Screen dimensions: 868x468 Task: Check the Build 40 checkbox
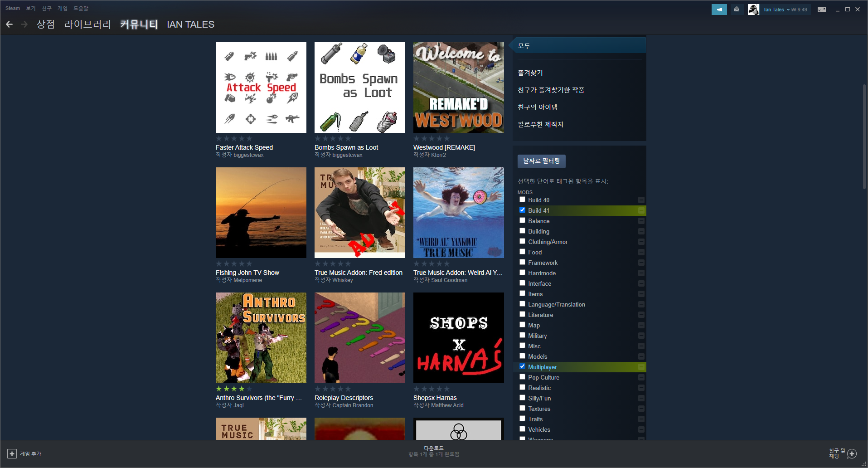[522, 200]
